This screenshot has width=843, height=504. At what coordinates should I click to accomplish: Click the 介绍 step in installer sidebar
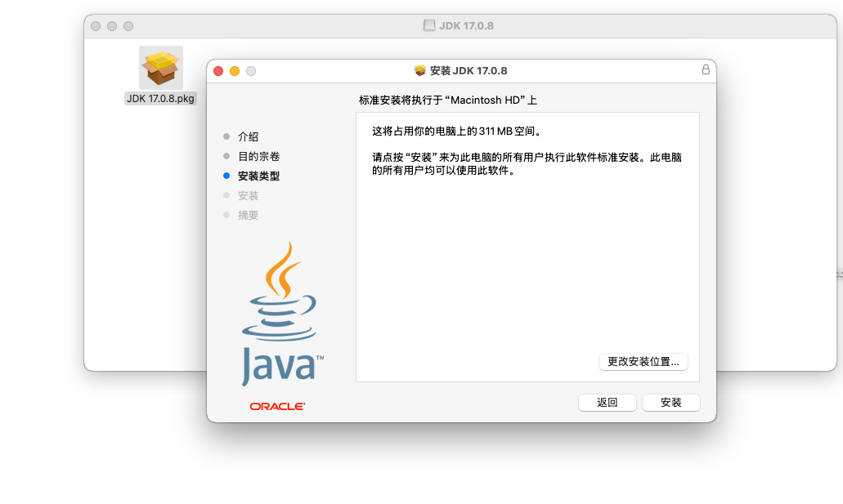pos(248,136)
